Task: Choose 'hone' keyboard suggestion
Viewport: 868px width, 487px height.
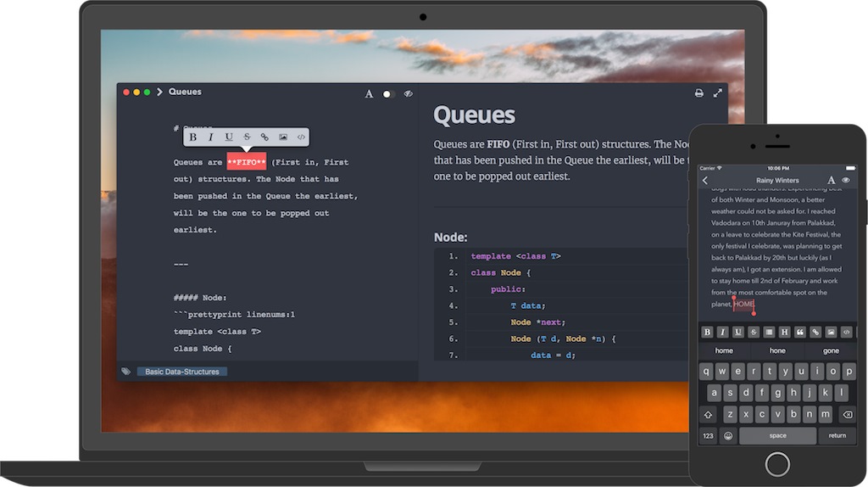Action: (777, 350)
